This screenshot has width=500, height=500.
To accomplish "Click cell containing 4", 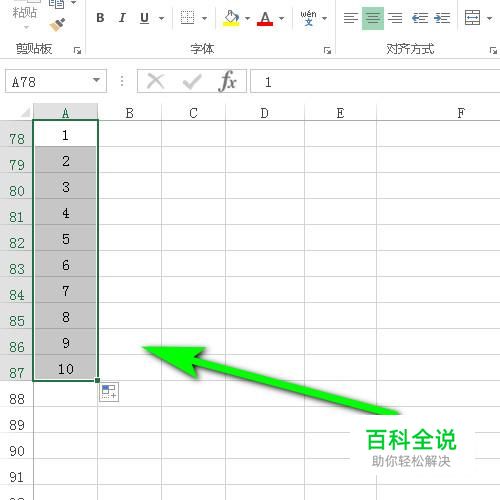I will [x=65, y=212].
